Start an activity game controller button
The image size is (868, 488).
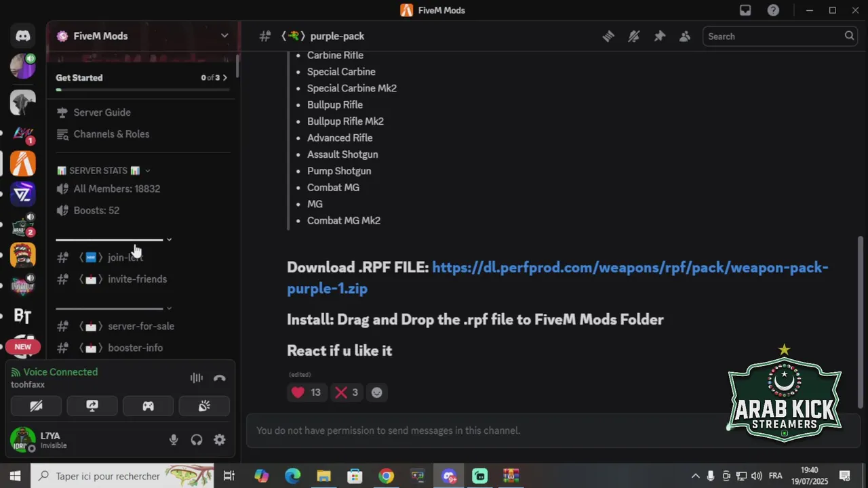click(x=148, y=406)
